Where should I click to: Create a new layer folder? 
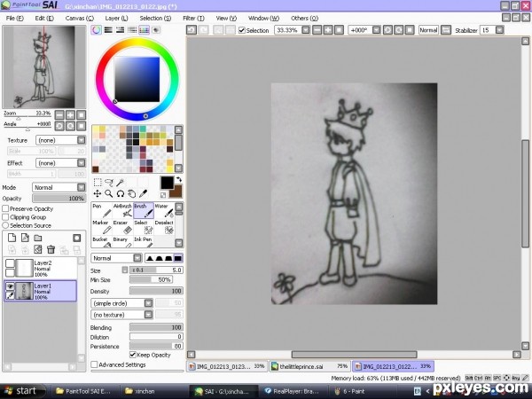tap(37, 238)
